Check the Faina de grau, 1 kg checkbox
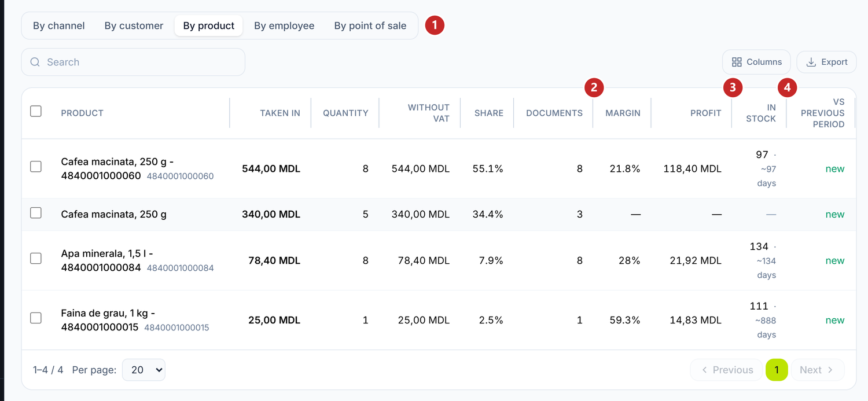 tap(36, 318)
